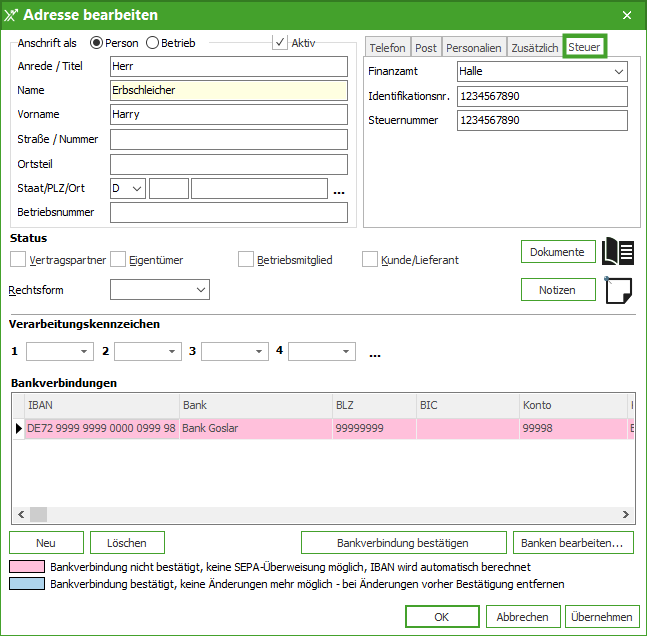Switch to the Telefon tab
This screenshot has height=636, width=647.
click(x=387, y=48)
